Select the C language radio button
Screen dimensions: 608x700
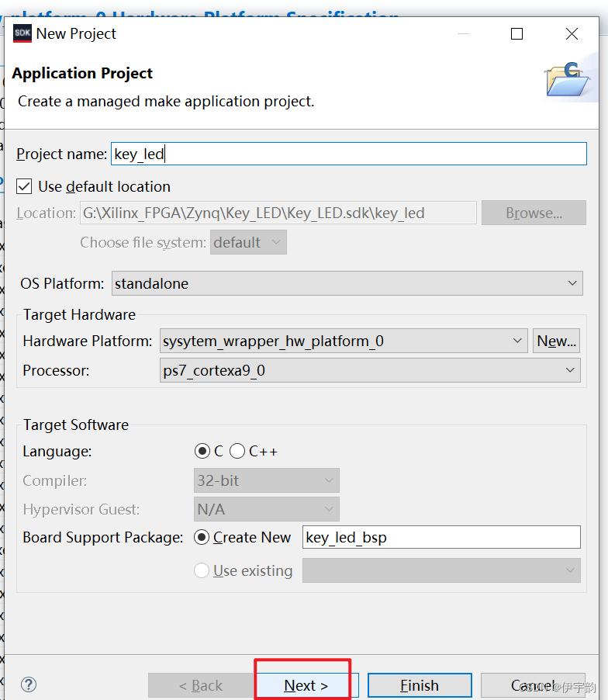202,451
